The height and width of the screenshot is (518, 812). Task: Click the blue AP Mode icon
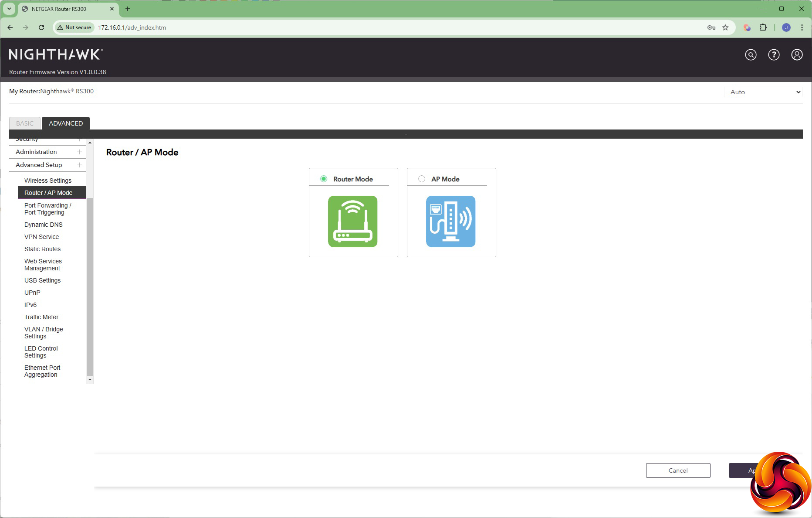coord(450,222)
